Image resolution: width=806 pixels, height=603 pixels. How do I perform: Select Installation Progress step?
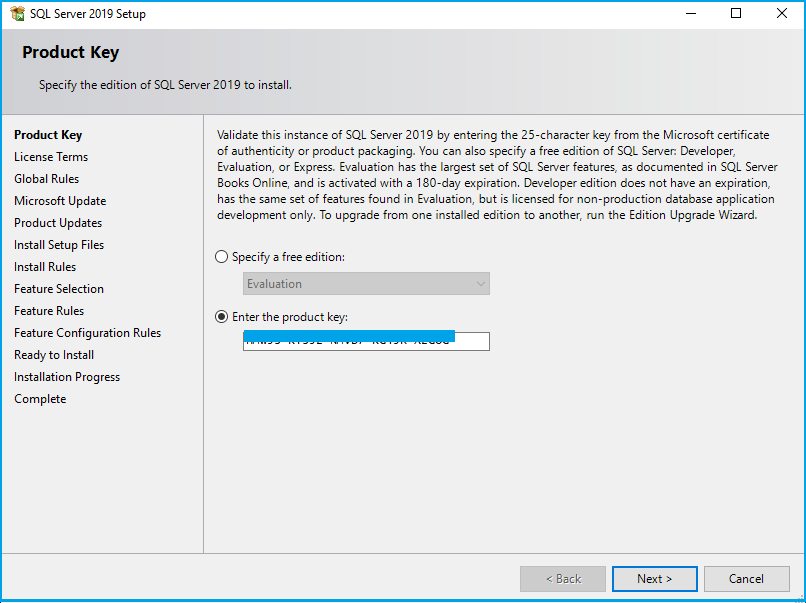67,377
